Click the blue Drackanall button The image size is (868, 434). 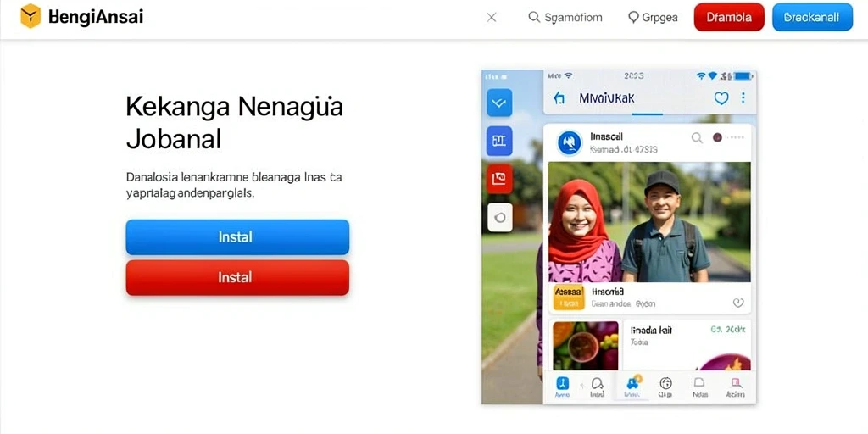click(813, 17)
